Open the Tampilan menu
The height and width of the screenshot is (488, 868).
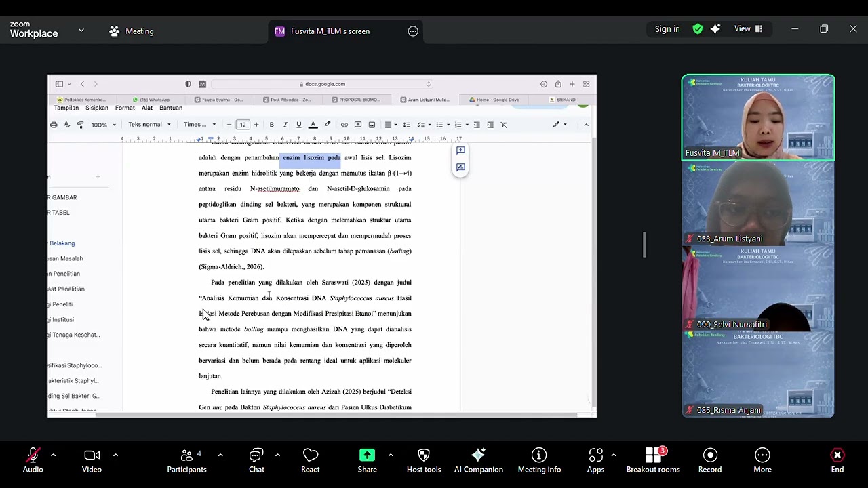tap(66, 108)
